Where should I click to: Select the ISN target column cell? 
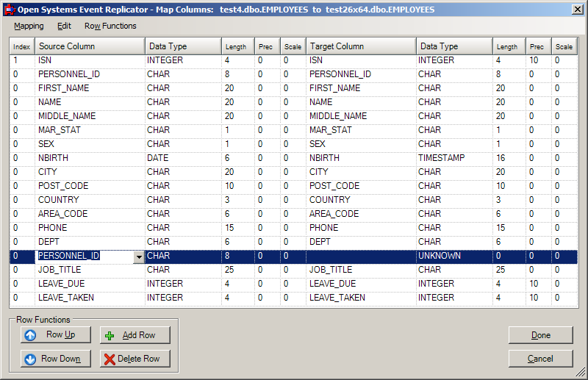[361, 60]
